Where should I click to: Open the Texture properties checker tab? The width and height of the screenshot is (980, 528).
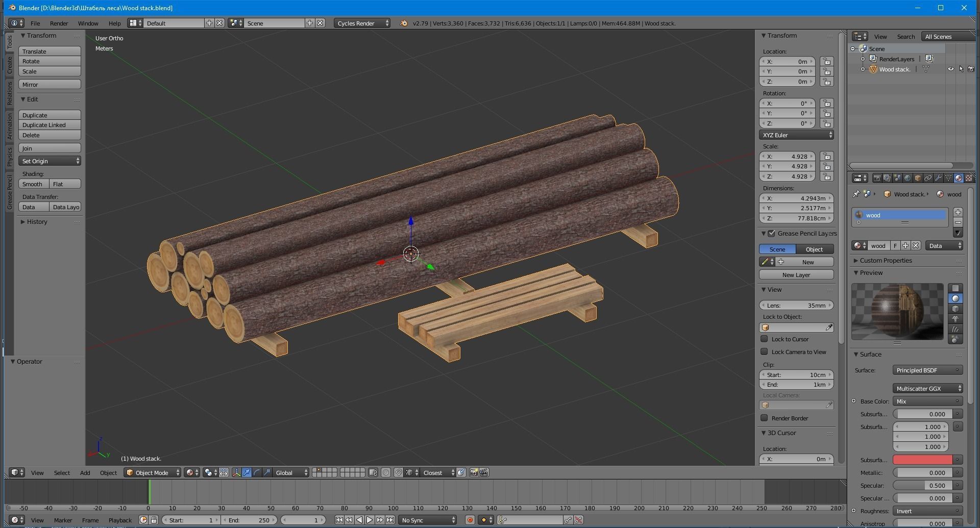tap(969, 178)
